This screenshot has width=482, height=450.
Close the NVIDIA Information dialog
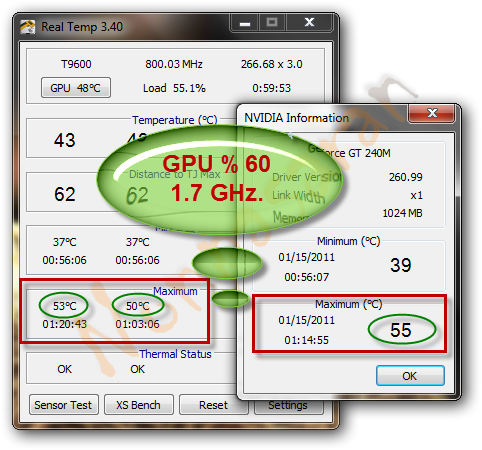432,113
